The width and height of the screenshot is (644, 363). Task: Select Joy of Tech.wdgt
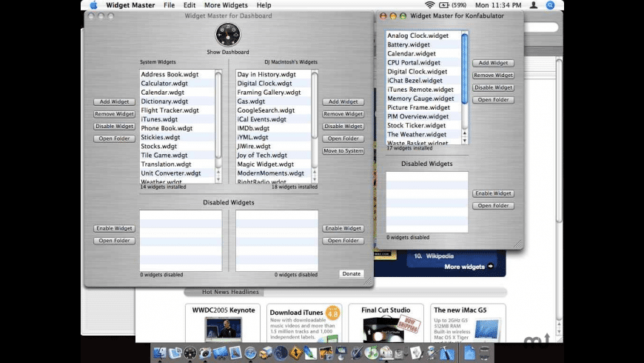274,155
